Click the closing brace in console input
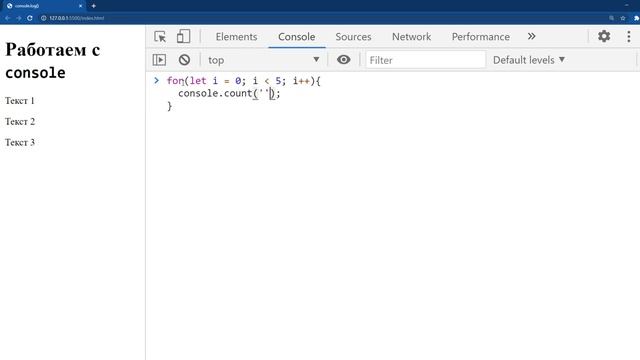The width and height of the screenshot is (640, 360). click(x=169, y=106)
